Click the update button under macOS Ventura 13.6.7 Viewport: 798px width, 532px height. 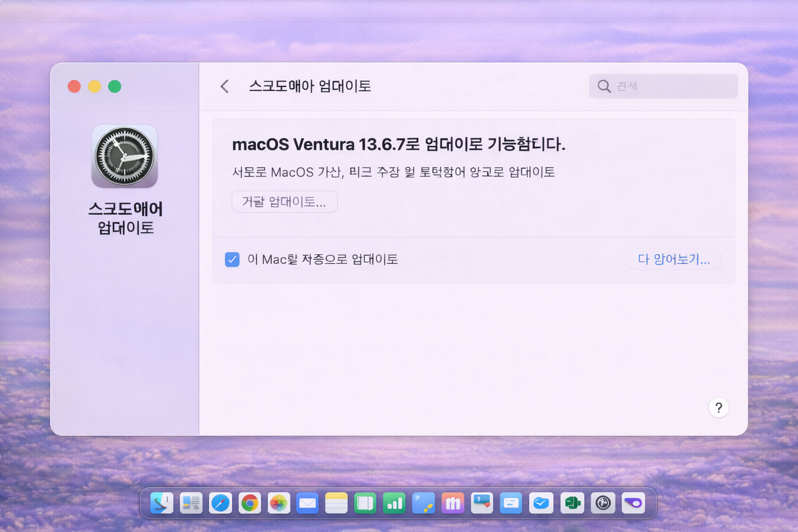coord(284,202)
